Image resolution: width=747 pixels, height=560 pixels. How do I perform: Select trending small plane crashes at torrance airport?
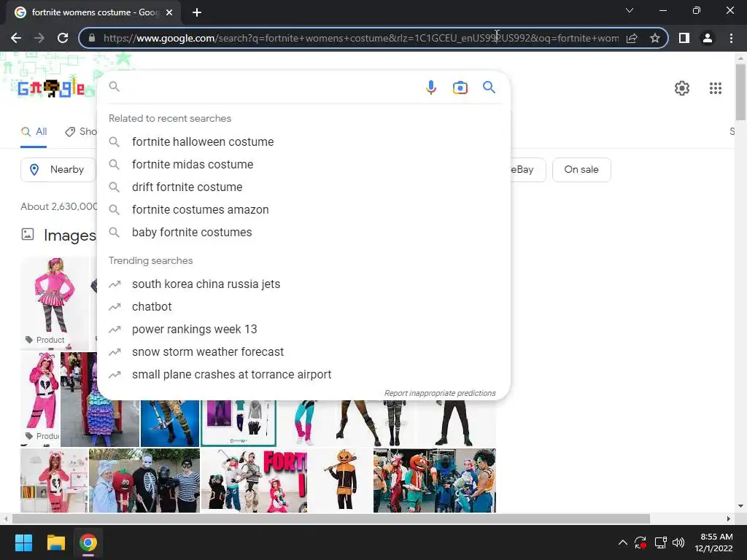(303, 375)
